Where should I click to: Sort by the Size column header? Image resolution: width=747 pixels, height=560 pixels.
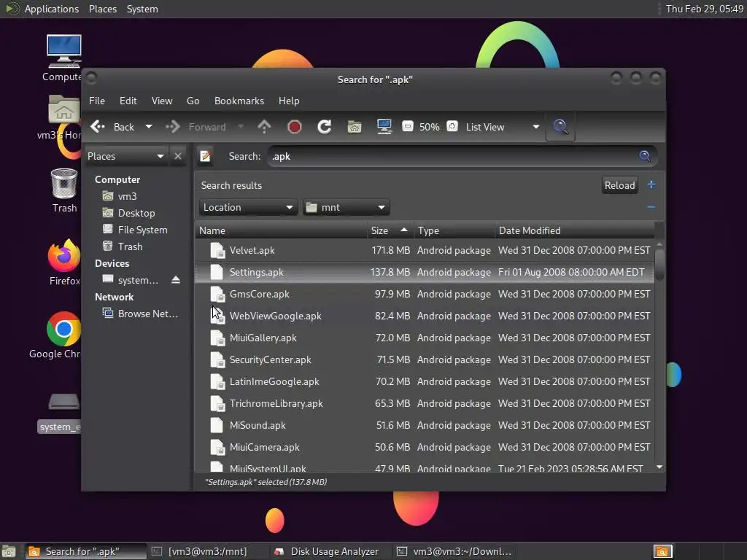(390, 230)
